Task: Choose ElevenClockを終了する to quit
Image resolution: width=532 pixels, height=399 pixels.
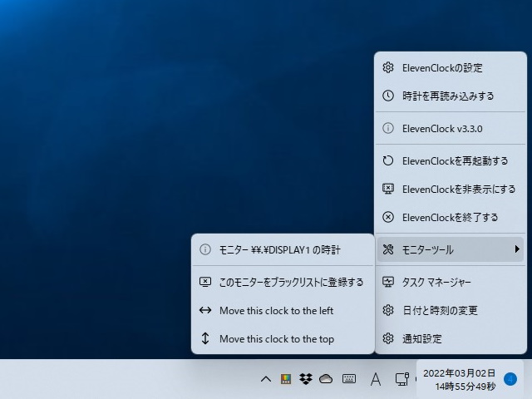Action: (451, 217)
